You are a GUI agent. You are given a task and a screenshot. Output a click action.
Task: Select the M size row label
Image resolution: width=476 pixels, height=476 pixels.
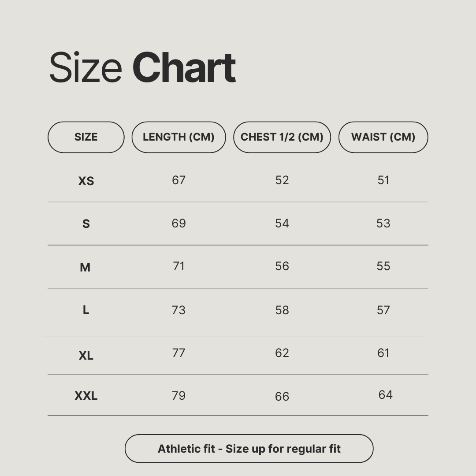click(85, 268)
